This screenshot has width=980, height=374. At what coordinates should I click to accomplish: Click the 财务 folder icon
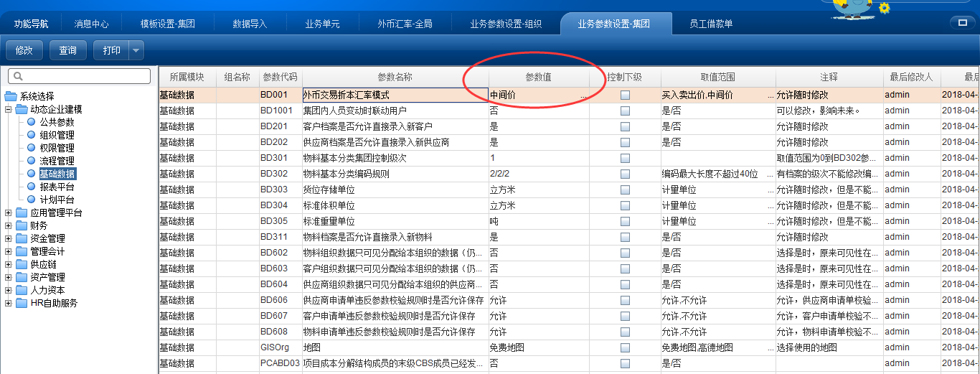point(22,225)
